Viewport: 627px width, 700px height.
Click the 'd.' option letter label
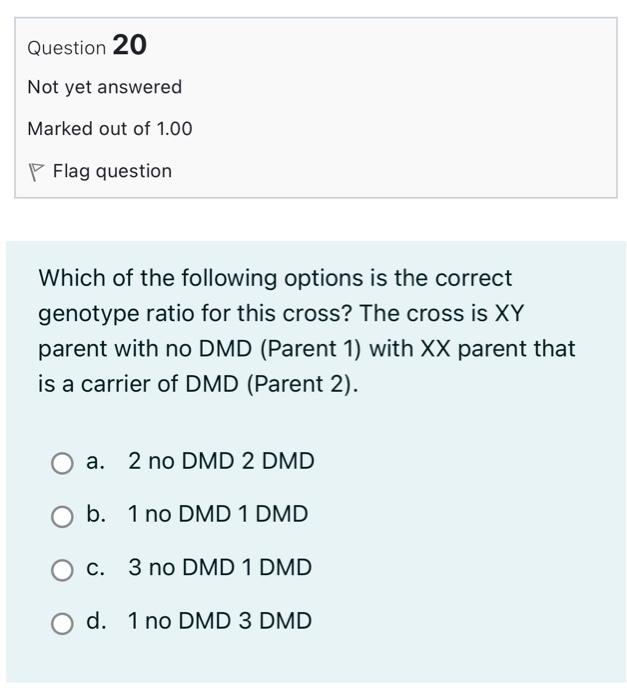click(96, 621)
